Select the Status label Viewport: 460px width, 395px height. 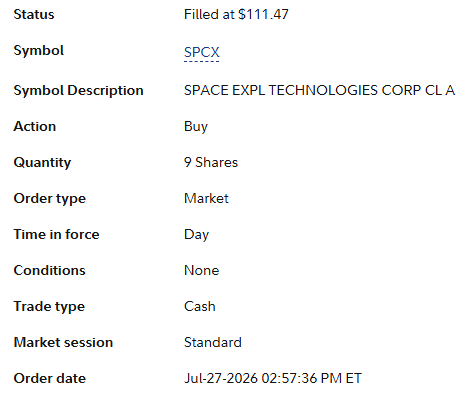34,14
